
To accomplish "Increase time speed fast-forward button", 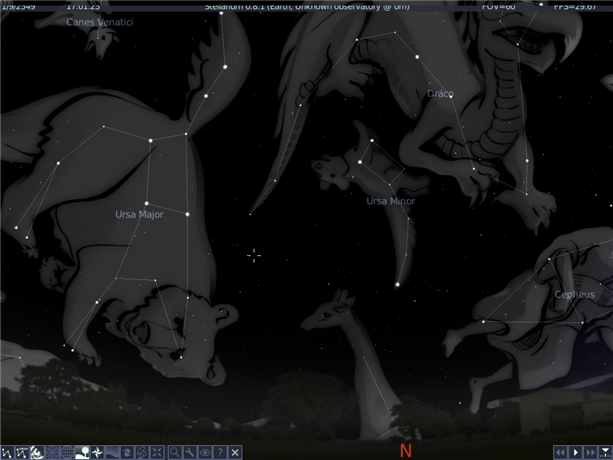I will 590,453.
